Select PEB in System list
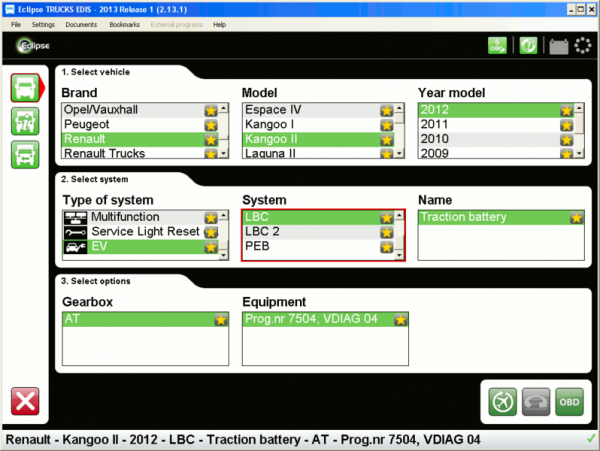The height and width of the screenshot is (451, 600). 318,246
